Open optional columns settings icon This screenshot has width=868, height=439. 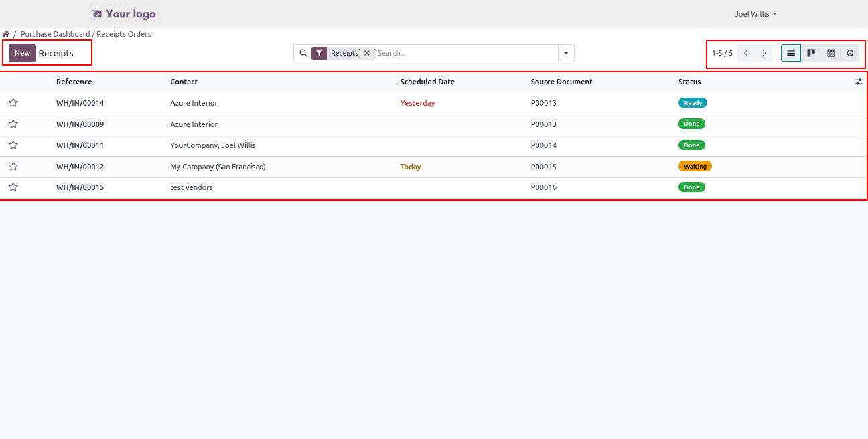(x=859, y=82)
